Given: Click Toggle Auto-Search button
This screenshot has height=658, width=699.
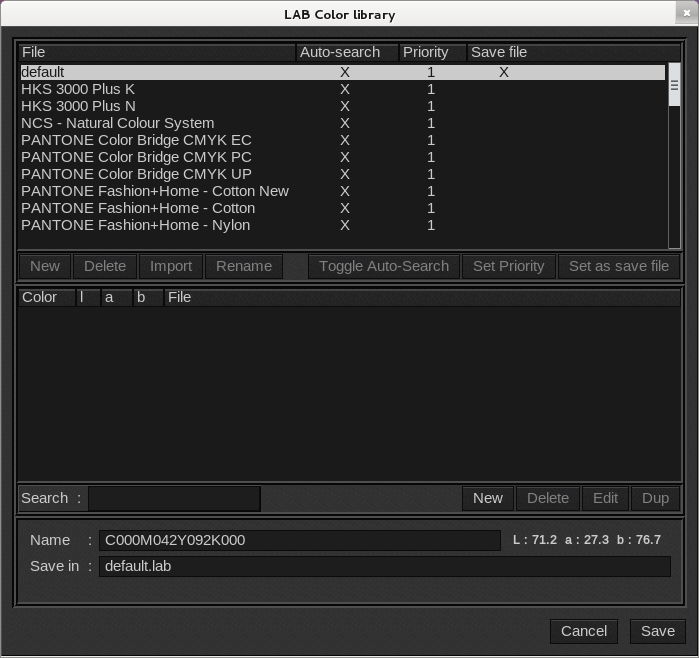Looking at the screenshot, I should [x=384, y=266].
